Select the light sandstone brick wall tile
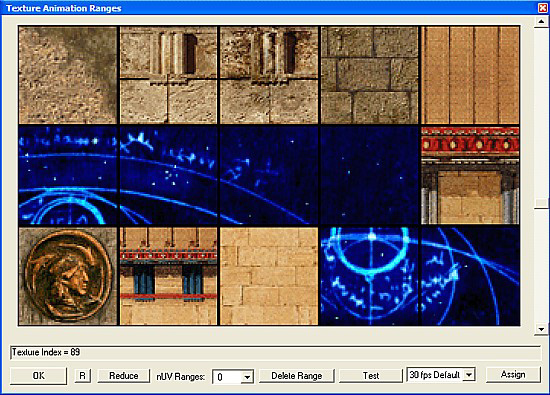Viewport: 550px width, 395px height. pyautogui.click(x=269, y=276)
